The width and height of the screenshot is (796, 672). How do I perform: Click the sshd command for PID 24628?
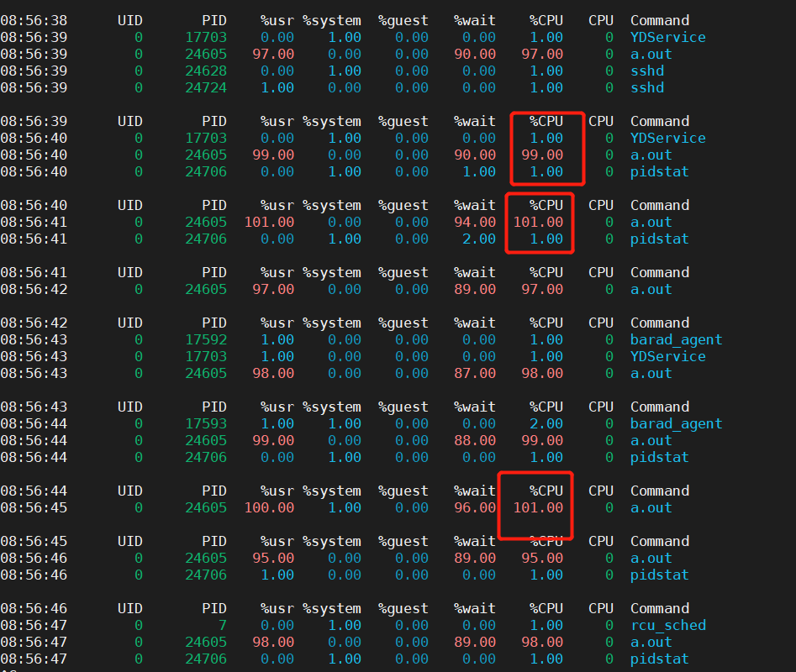[646, 71]
